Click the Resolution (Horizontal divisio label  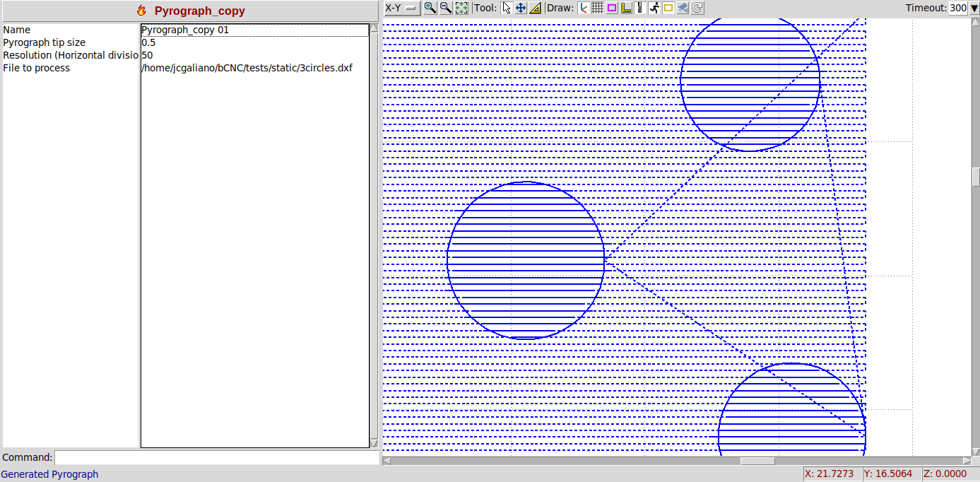coord(71,55)
